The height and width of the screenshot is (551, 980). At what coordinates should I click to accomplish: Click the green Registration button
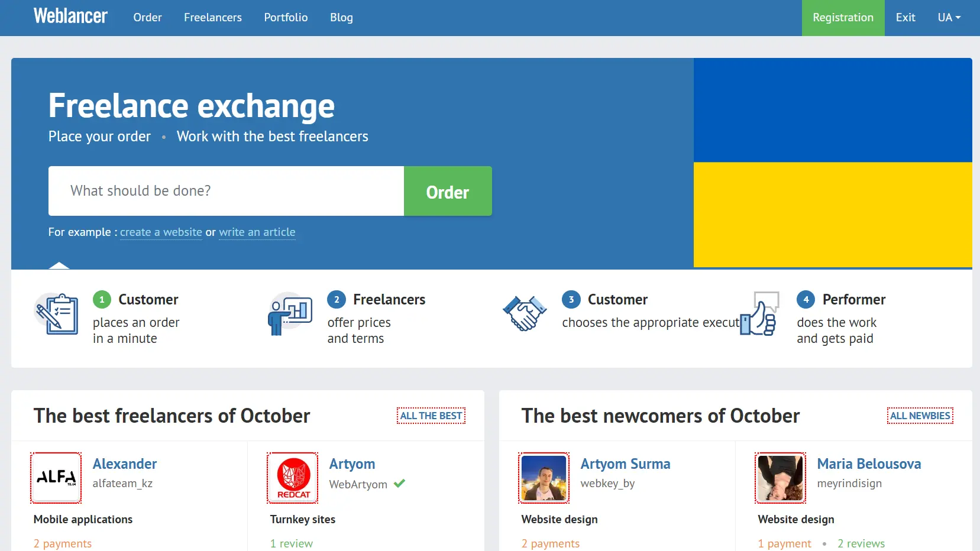coord(843,18)
